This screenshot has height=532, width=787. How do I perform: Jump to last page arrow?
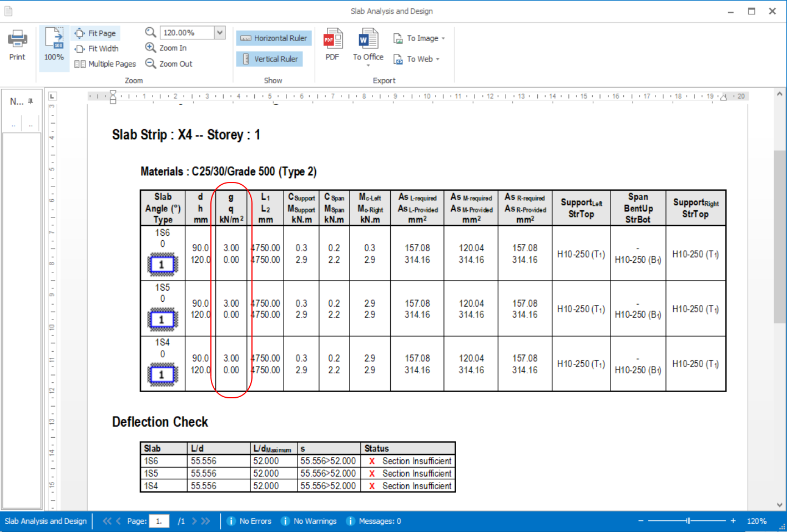pyautogui.click(x=206, y=521)
